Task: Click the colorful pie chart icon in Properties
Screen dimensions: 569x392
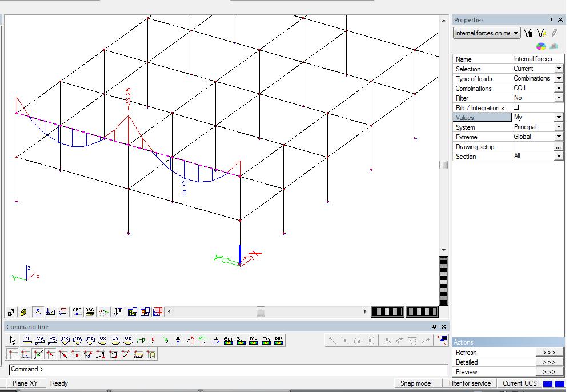Action: [x=540, y=46]
